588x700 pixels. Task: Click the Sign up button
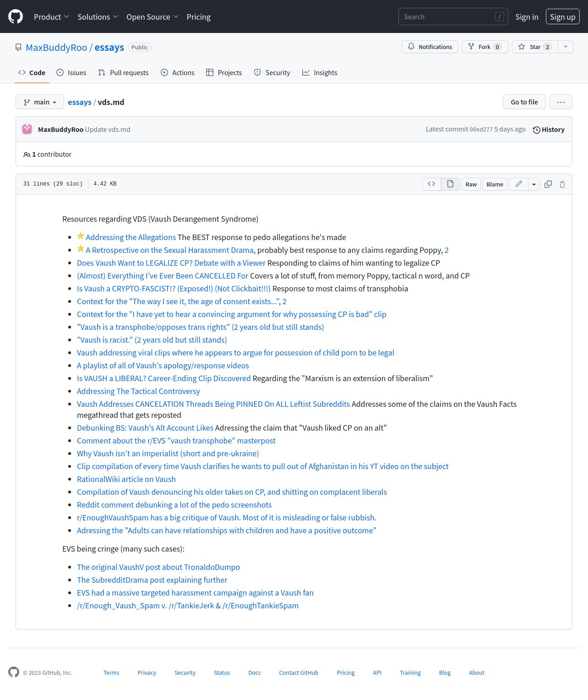(x=563, y=16)
